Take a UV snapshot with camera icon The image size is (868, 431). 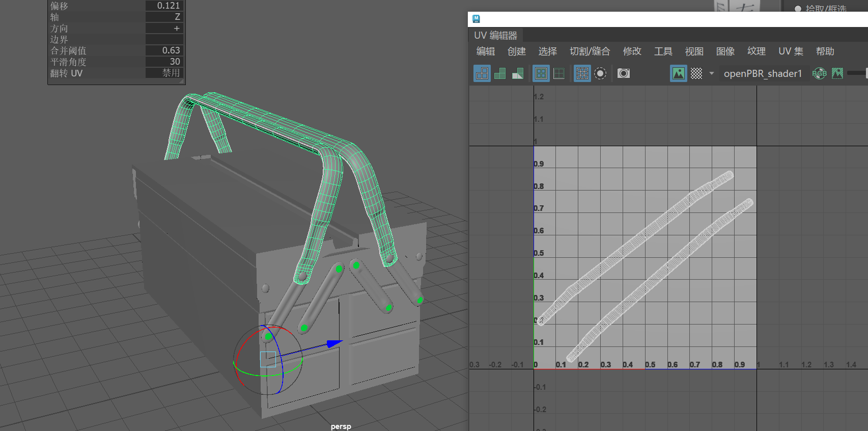(x=624, y=73)
